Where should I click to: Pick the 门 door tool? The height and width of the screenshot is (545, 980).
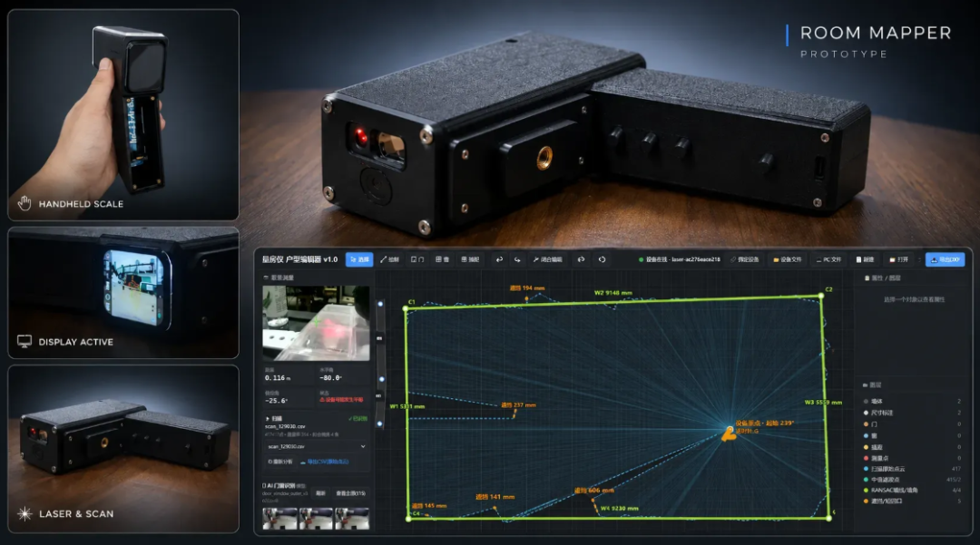(416, 259)
